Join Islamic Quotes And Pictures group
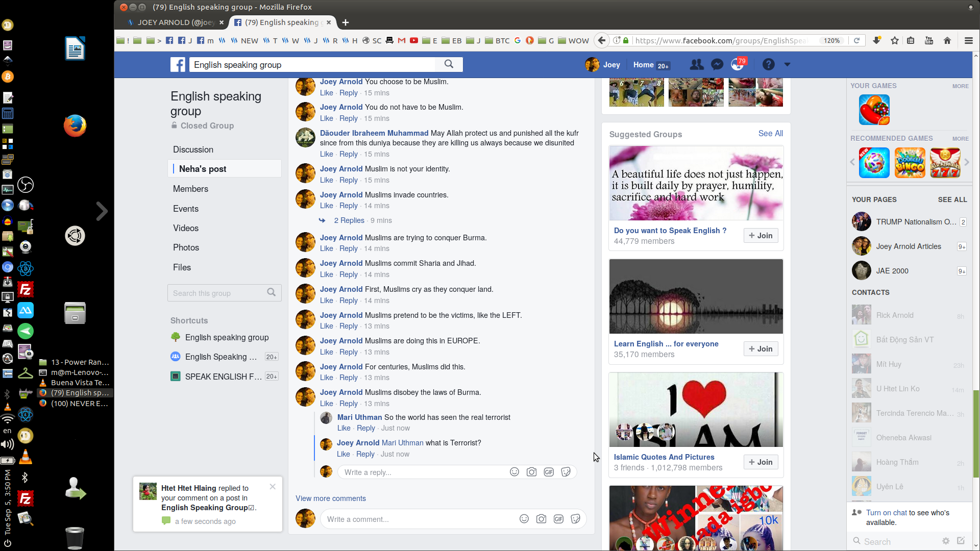980x551 pixels. click(x=761, y=462)
